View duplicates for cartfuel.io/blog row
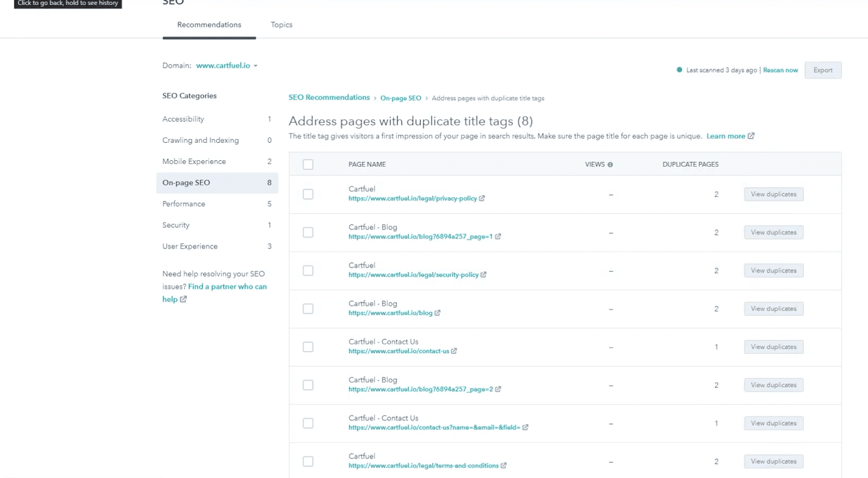 coord(774,308)
